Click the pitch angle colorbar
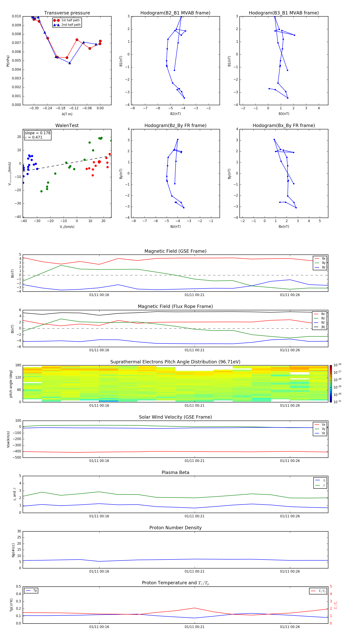The height and width of the screenshot is (644, 351). (x=331, y=384)
